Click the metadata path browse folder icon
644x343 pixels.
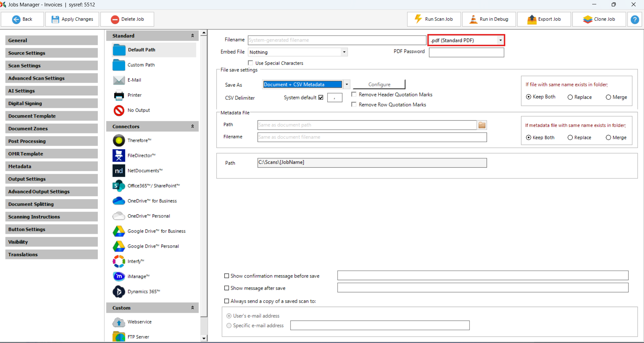click(482, 125)
